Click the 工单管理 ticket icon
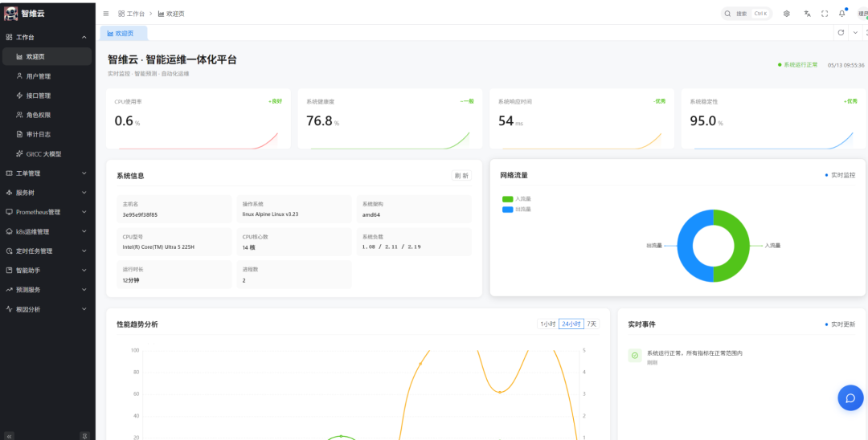Image resolution: width=868 pixels, height=440 pixels. point(9,173)
